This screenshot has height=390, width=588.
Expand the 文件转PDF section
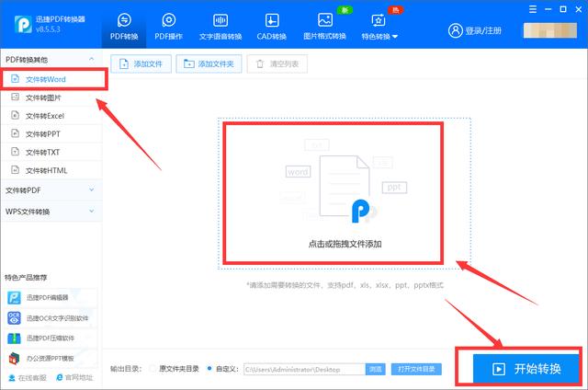pos(51,190)
